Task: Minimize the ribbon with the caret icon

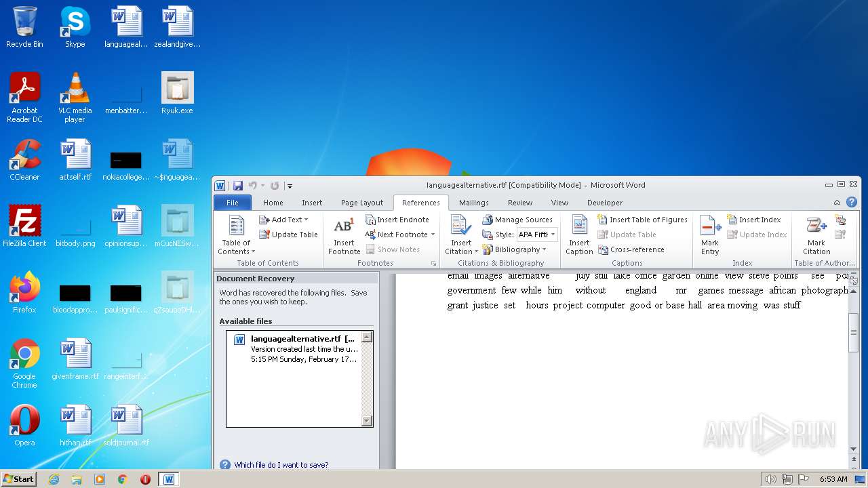Action: (x=838, y=203)
